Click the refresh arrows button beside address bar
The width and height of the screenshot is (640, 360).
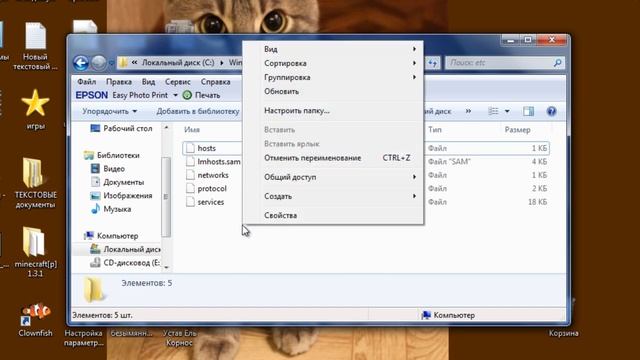(x=432, y=63)
